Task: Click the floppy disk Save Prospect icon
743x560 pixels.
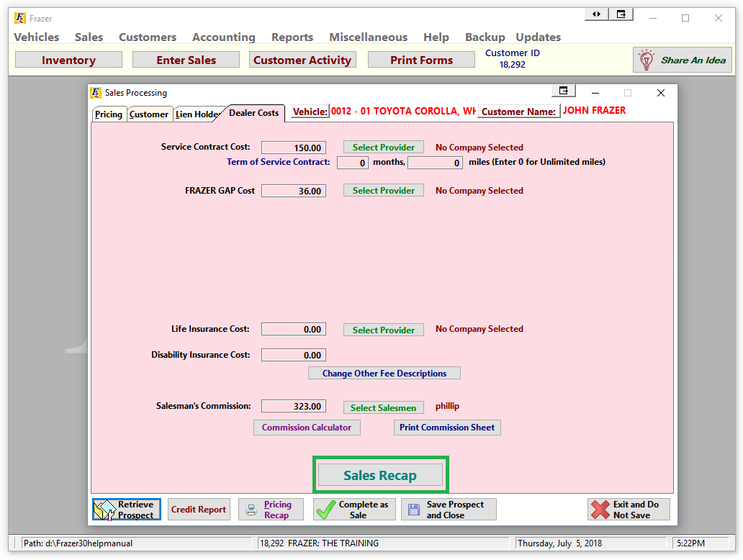Action: pyautogui.click(x=414, y=510)
